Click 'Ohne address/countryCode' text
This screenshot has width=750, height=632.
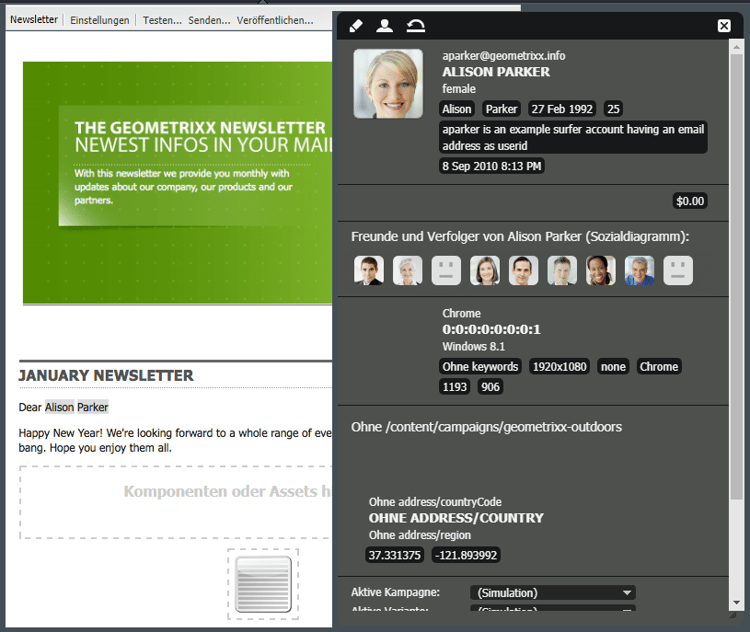coord(435,502)
